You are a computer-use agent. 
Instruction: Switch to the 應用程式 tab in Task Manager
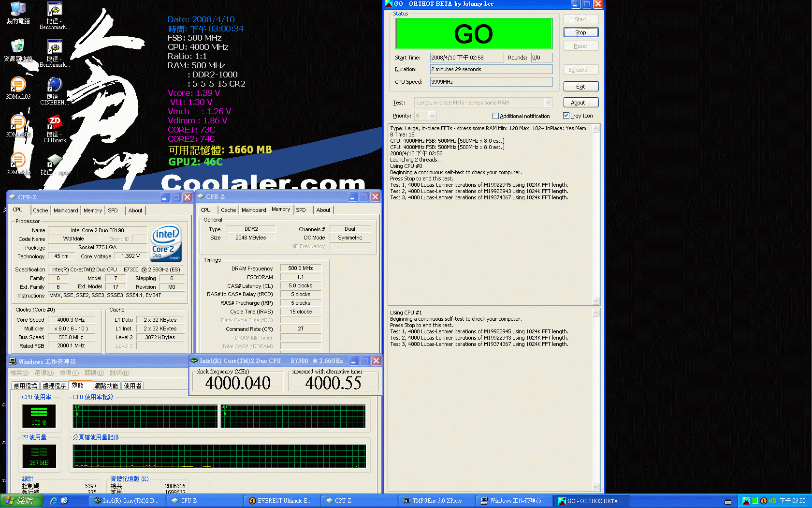click(x=25, y=386)
